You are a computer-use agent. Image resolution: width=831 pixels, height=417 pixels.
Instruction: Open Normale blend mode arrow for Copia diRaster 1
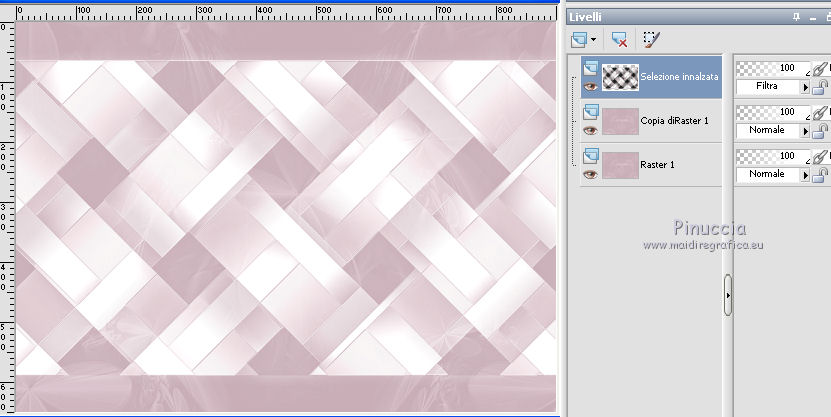pyautogui.click(x=805, y=130)
